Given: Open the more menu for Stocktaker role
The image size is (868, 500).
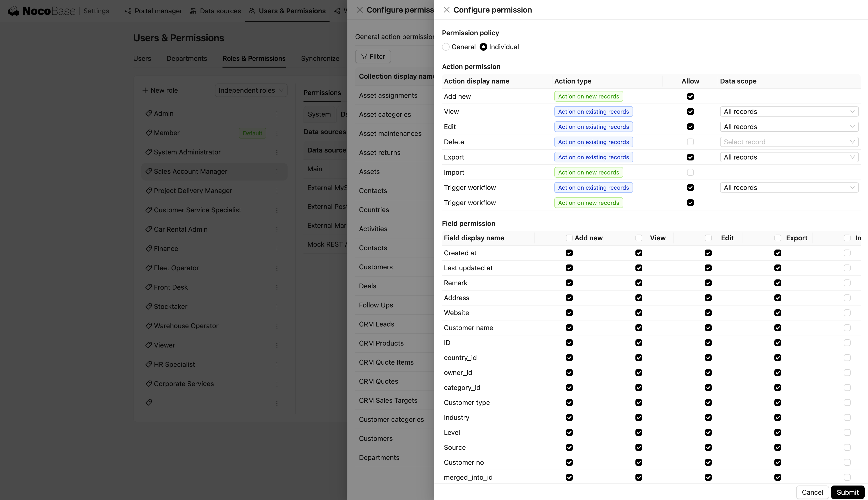Looking at the screenshot, I should click(277, 307).
